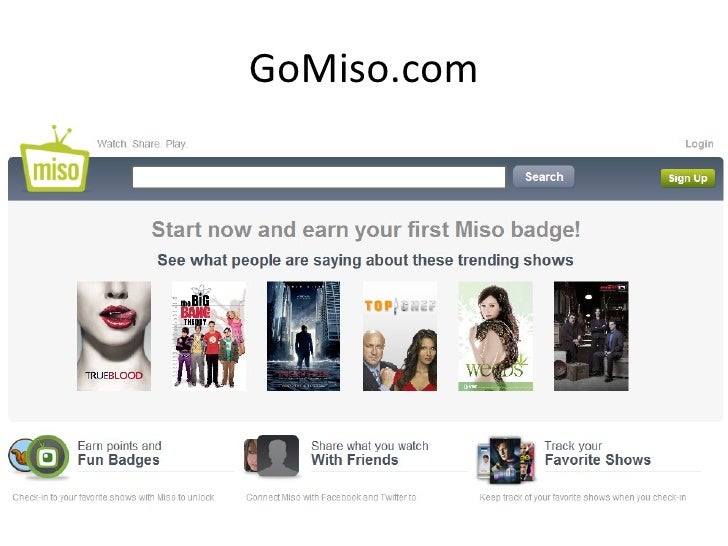Click the Fun Badges heading
The width and height of the screenshot is (728, 546).
click(x=119, y=460)
